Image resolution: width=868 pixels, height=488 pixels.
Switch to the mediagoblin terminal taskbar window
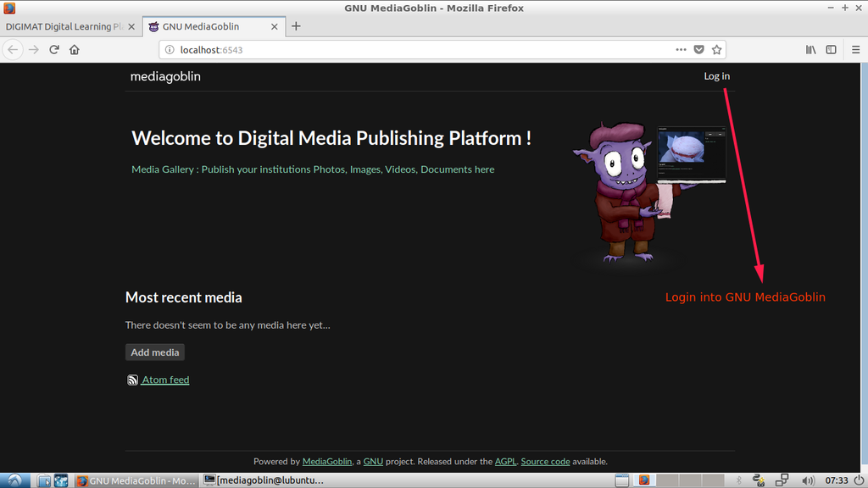264,480
